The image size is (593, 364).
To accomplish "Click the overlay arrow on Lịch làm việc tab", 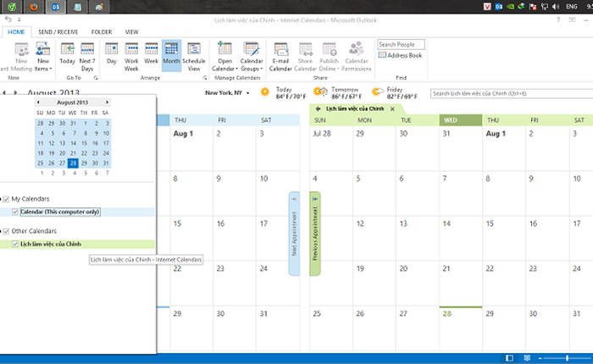I will click(318, 109).
